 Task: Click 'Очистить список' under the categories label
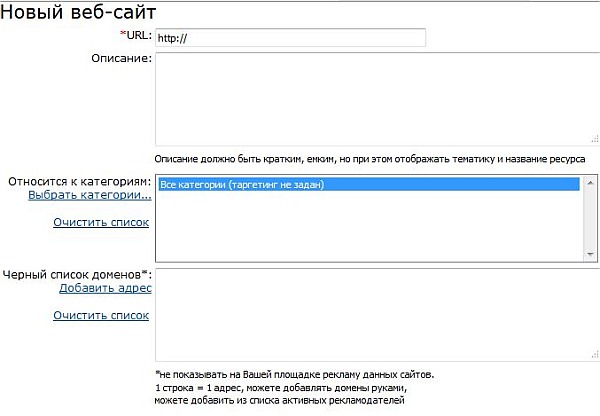coord(101,222)
